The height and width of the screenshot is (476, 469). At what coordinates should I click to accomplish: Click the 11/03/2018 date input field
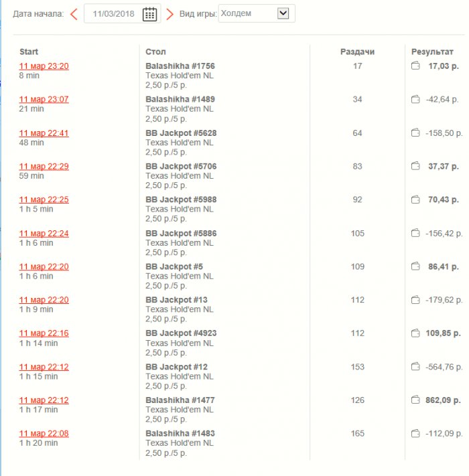(x=114, y=14)
